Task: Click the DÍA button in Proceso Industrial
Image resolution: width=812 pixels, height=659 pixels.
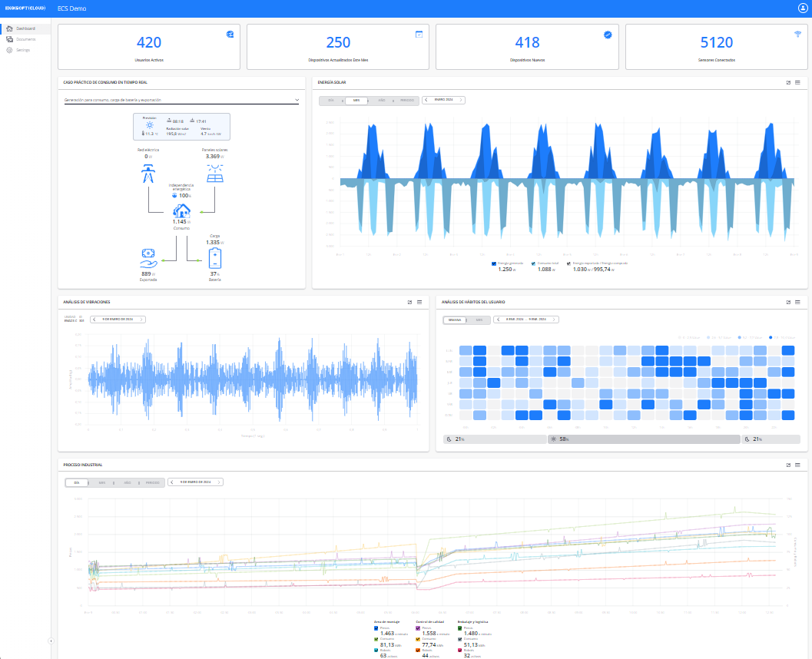Action: 76,483
